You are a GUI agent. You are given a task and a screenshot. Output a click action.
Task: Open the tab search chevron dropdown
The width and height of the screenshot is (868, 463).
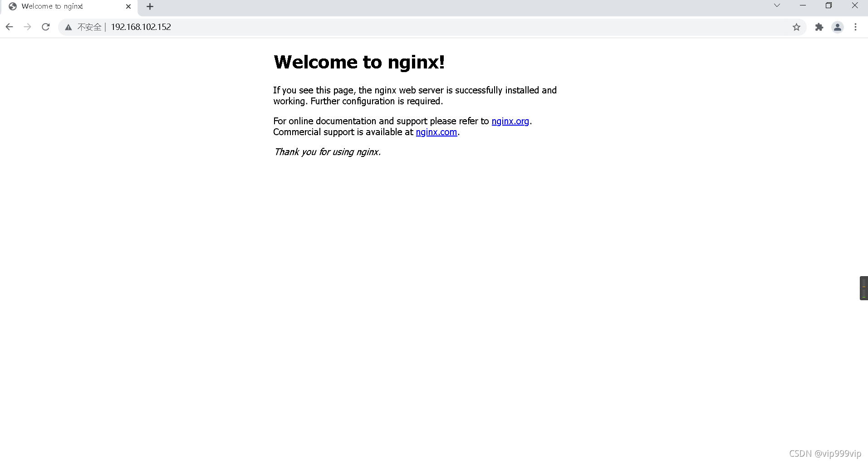coord(777,5)
